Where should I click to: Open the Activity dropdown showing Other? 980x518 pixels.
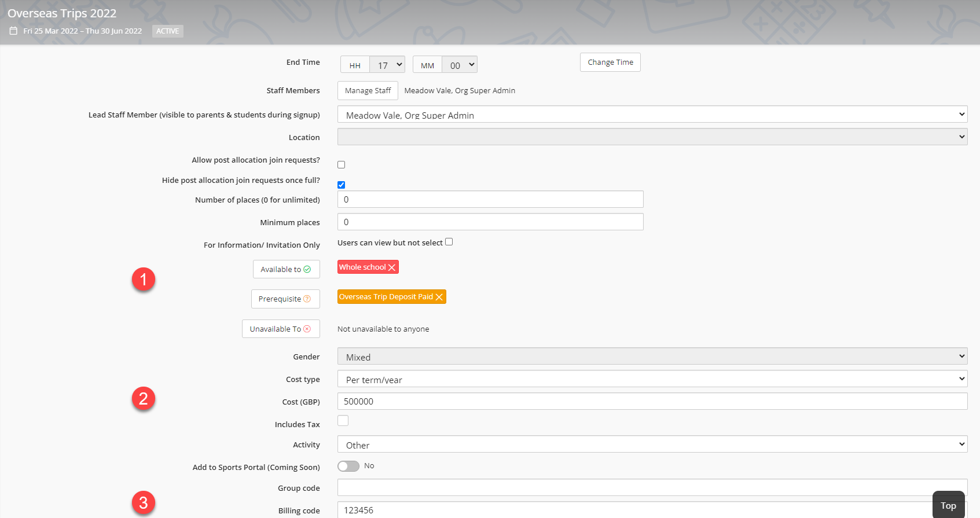652,444
